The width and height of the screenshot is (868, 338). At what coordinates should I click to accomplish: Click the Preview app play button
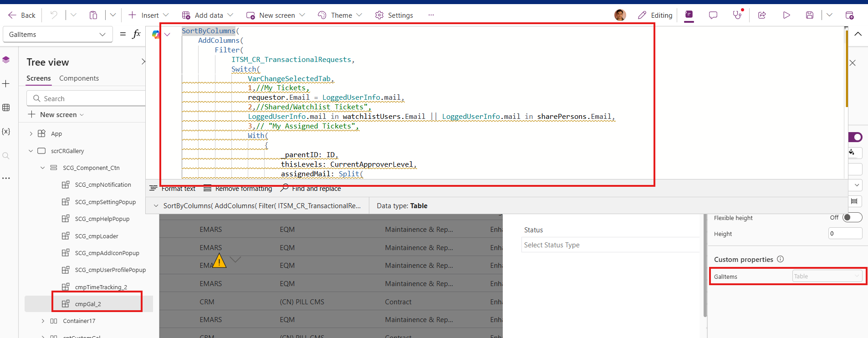[x=786, y=15]
